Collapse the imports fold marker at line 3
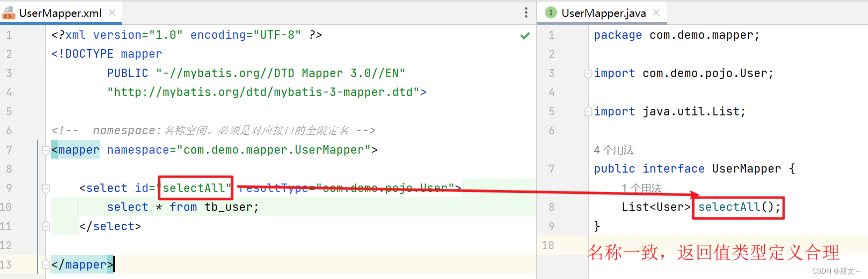This screenshot has height=279, width=868. pos(588,74)
